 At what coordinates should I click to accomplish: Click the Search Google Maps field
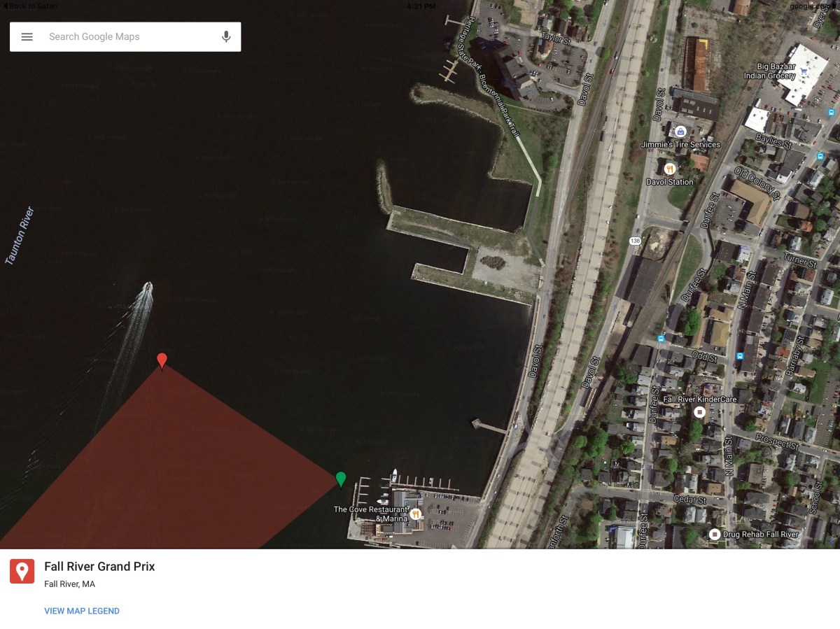pyautogui.click(x=129, y=37)
